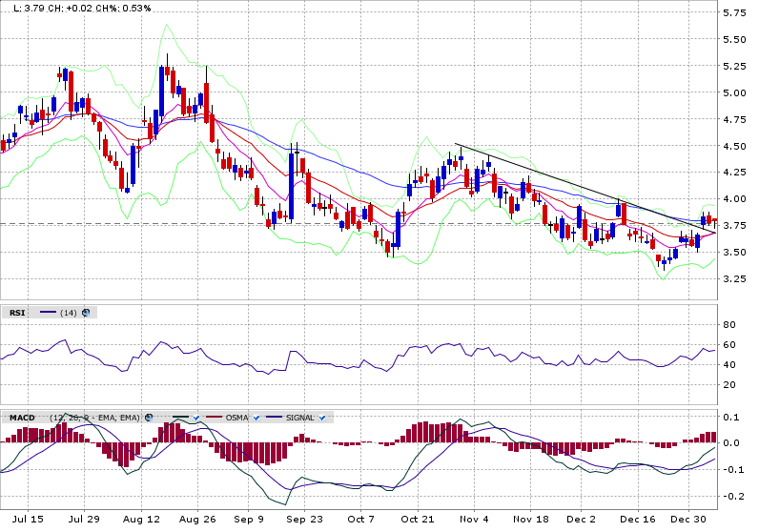759x532 pixels.
Task: Click the Oct 21 date on time axis
Action: [x=417, y=519]
